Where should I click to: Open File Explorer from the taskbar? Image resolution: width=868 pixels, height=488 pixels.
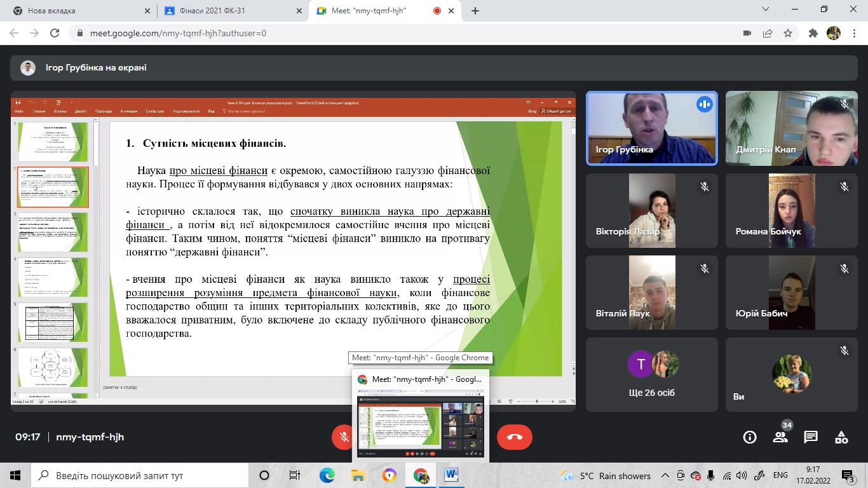pyautogui.click(x=358, y=475)
